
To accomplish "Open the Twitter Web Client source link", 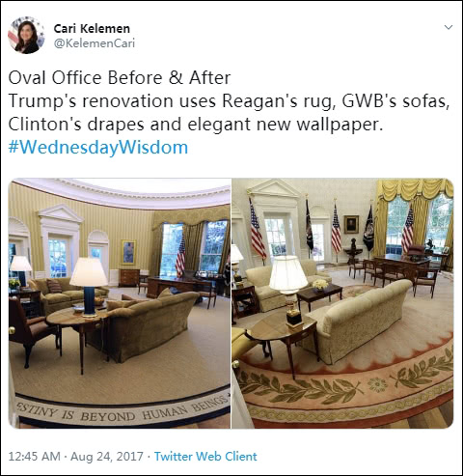I will point(205,456).
